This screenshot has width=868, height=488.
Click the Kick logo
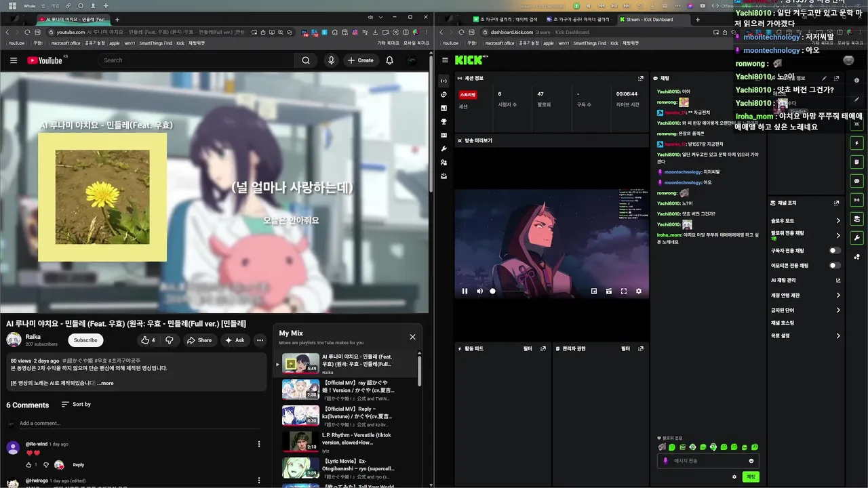point(469,60)
